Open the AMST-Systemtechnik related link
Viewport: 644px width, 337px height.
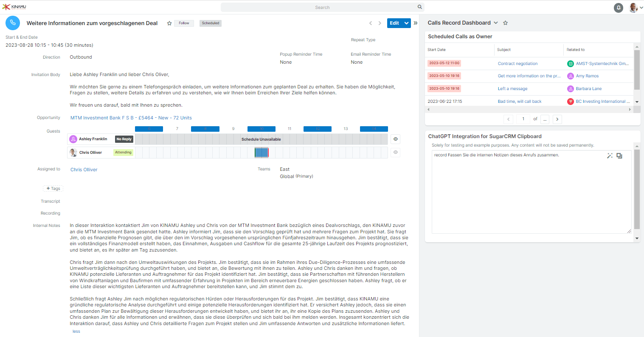click(602, 64)
